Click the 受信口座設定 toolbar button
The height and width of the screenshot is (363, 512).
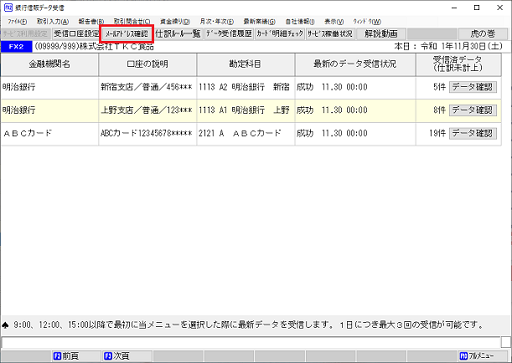(x=76, y=34)
